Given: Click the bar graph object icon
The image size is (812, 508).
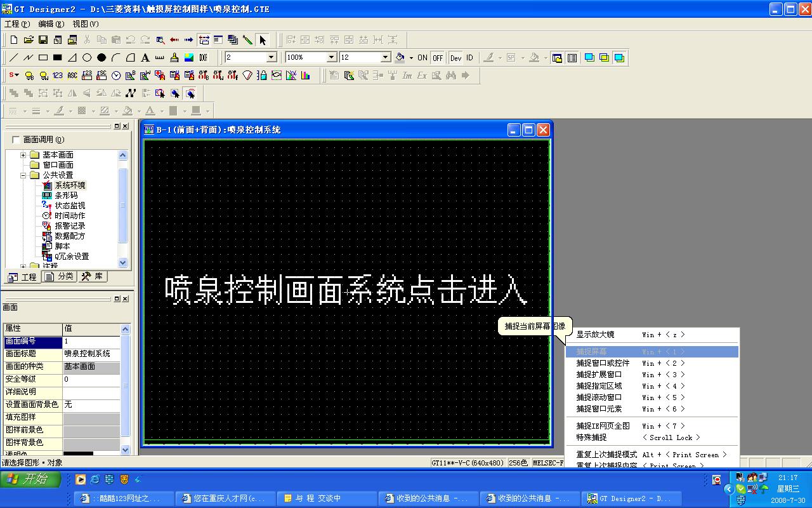Looking at the screenshot, I should [x=306, y=76].
